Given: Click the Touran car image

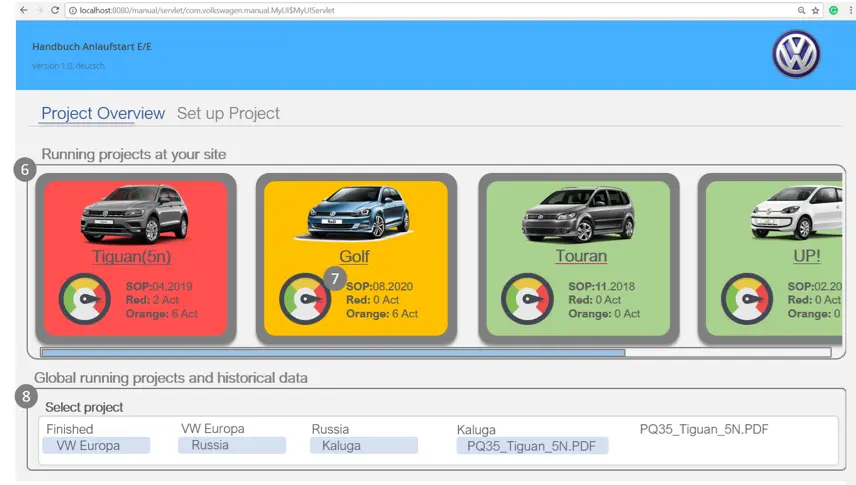Looking at the screenshot, I should point(579,214).
